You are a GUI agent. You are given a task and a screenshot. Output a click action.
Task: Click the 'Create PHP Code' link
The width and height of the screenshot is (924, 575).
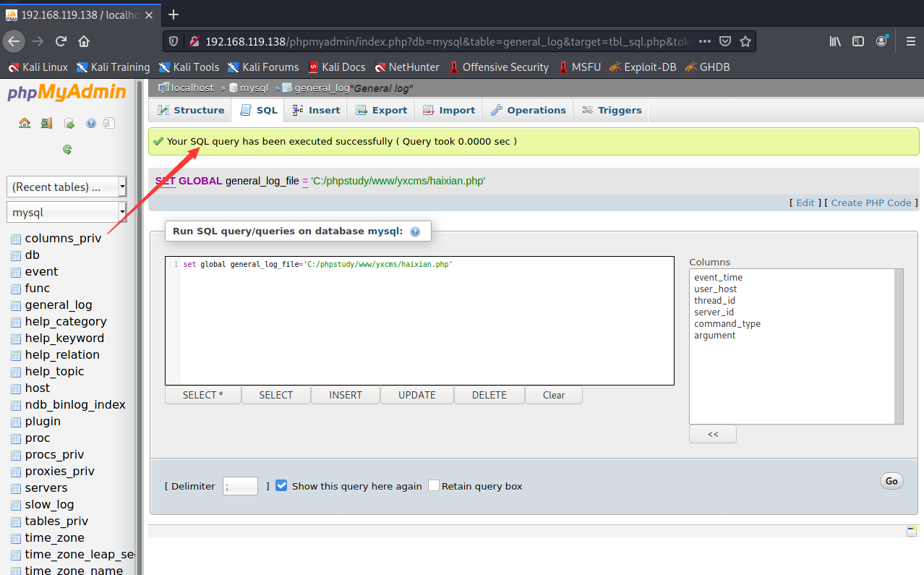[871, 203]
